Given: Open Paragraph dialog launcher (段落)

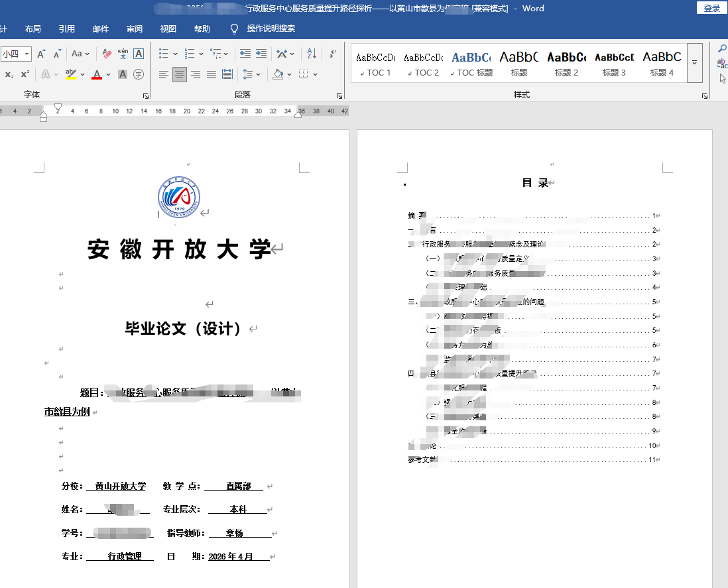Looking at the screenshot, I should pos(339,96).
